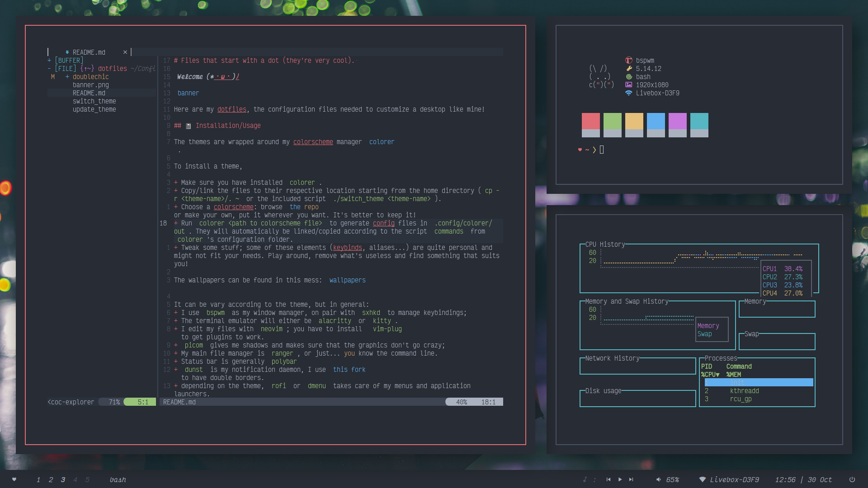Viewport: 868px width, 488px height.
Task: Expand the [BUFFER] section in coc-explorer
Action: point(69,61)
